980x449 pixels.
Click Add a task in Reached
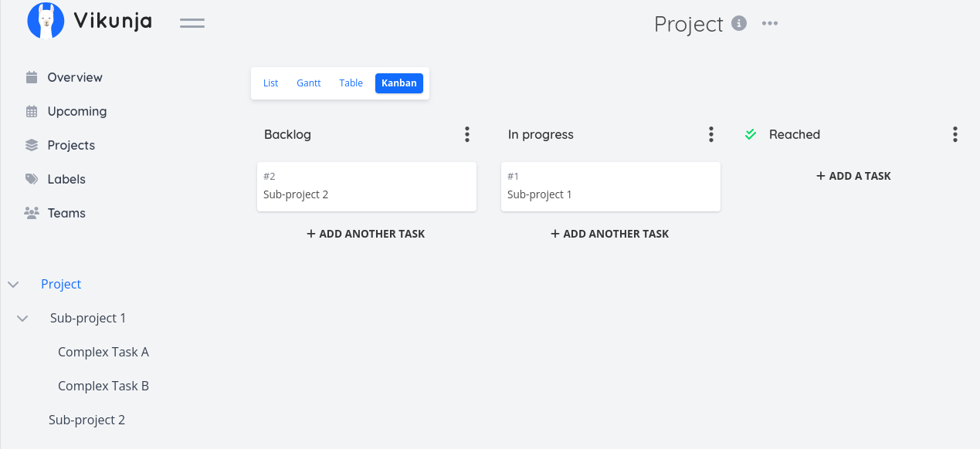click(x=853, y=176)
